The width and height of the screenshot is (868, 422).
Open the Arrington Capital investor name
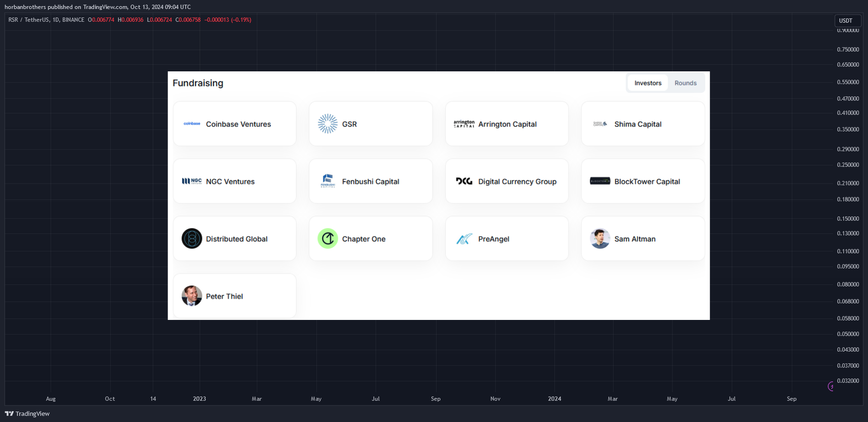tap(507, 124)
